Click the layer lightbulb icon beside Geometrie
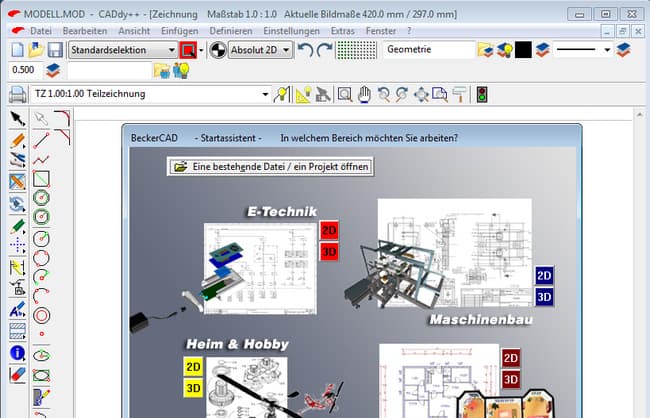 tap(504, 50)
